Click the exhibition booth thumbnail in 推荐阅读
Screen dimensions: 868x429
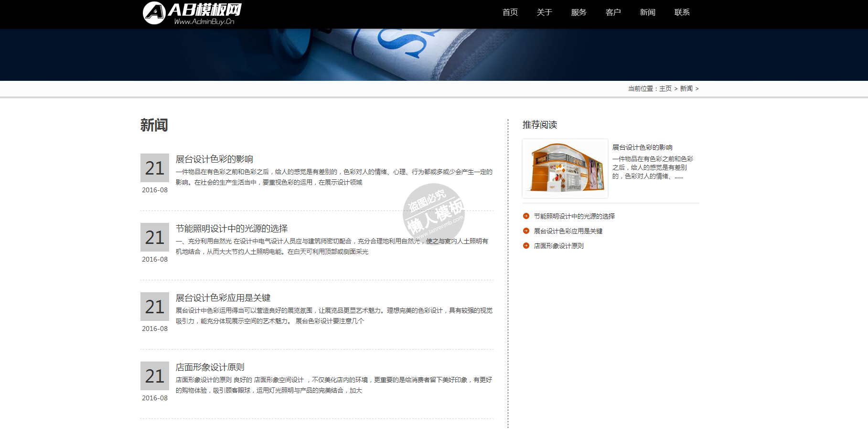(x=565, y=168)
